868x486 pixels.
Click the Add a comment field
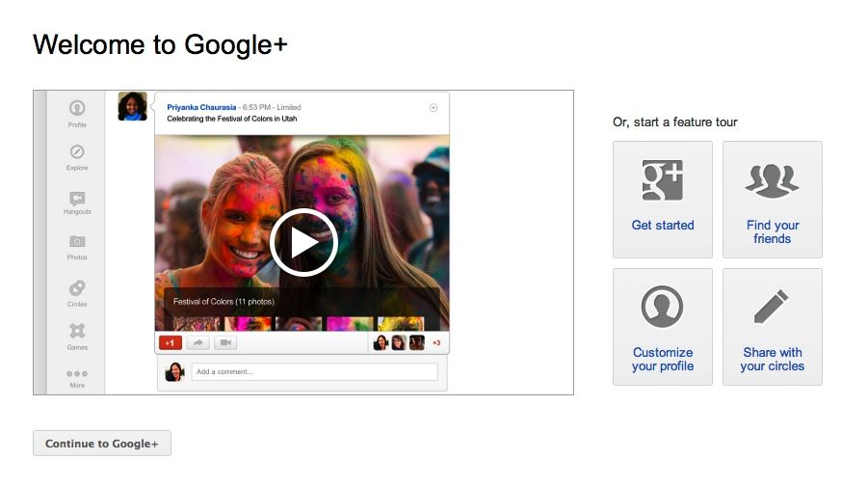tap(314, 371)
